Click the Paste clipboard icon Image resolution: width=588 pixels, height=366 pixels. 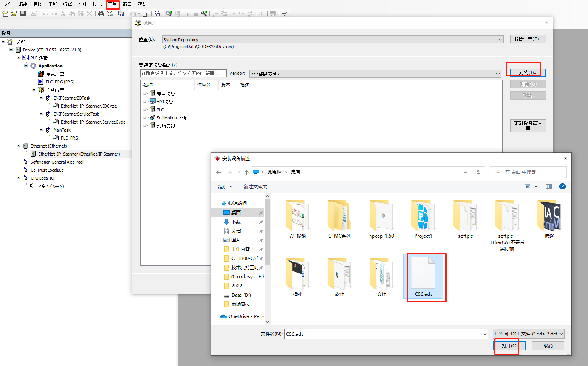pos(80,14)
